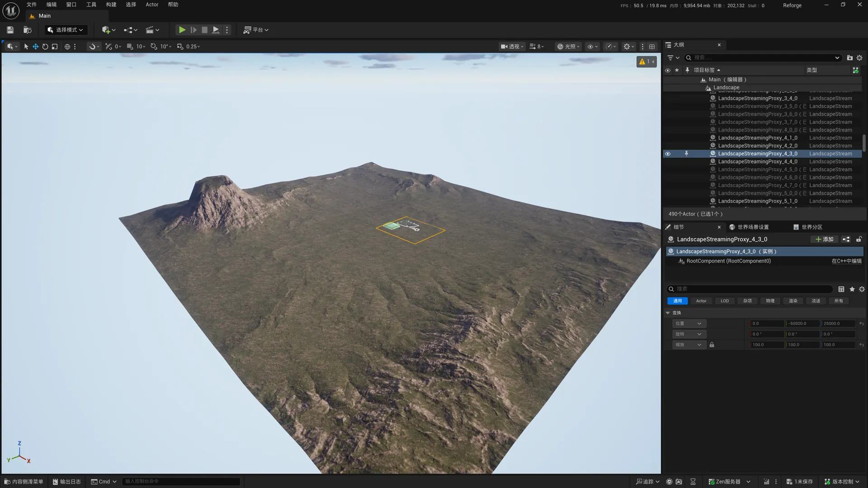Click the 添加 add component button
This screenshot has width=868, height=488.
[824, 239]
